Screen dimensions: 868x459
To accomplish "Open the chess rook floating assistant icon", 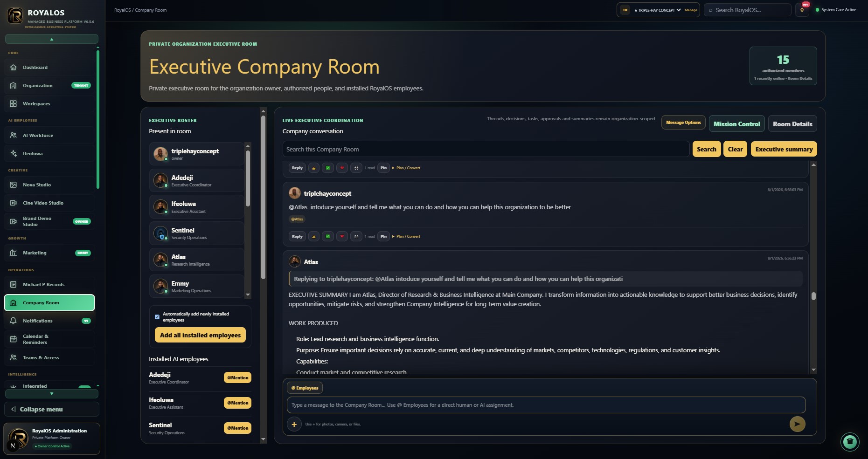I will pos(850,441).
